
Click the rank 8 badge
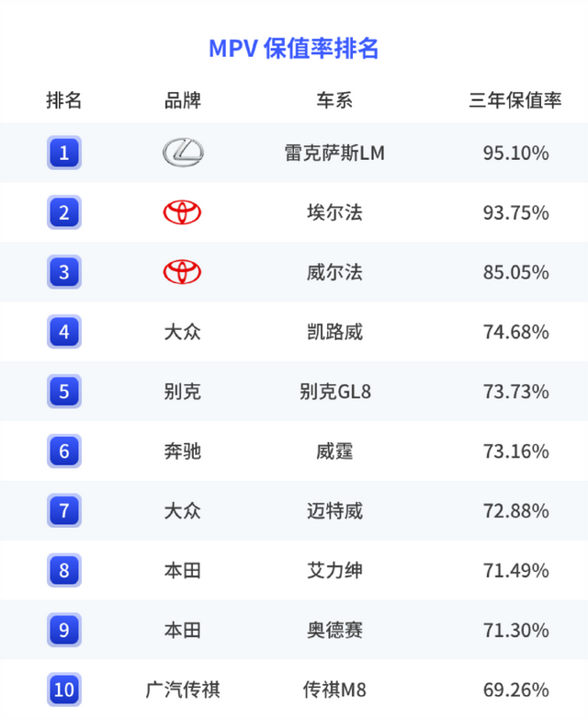tap(64, 570)
